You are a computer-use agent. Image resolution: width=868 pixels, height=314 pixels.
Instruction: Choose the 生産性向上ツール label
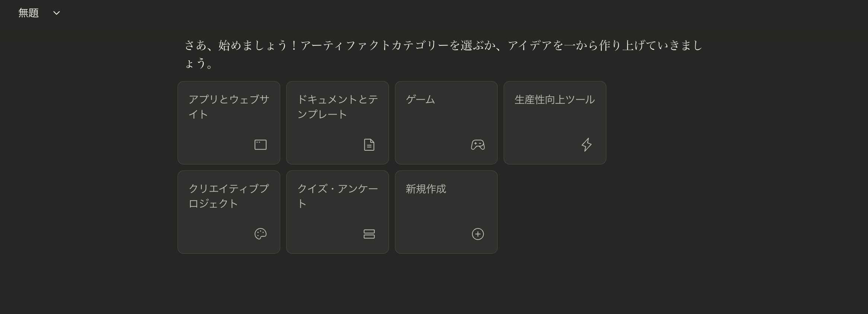(555, 99)
